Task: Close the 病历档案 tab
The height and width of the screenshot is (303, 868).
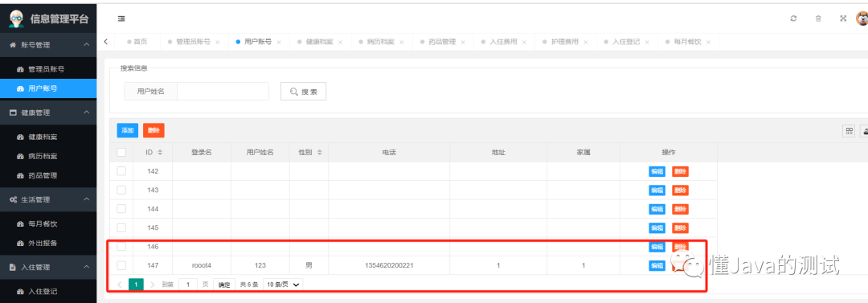Action: tap(401, 42)
